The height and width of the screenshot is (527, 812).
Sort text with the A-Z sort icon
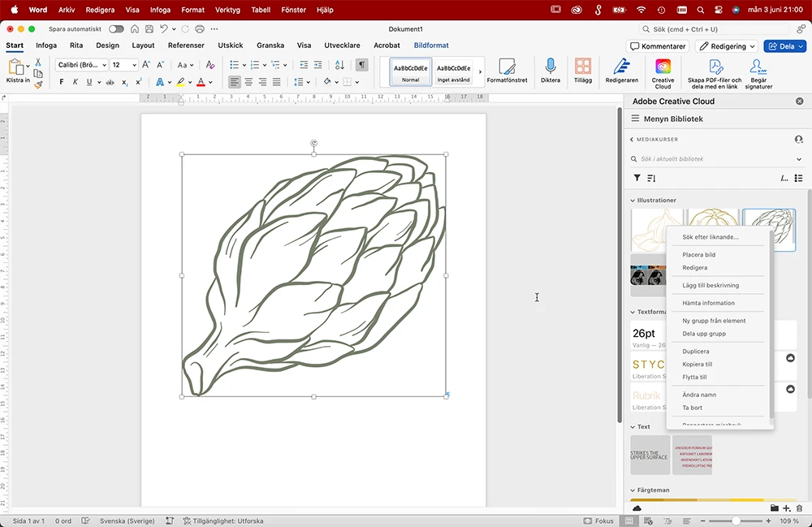[x=339, y=65]
